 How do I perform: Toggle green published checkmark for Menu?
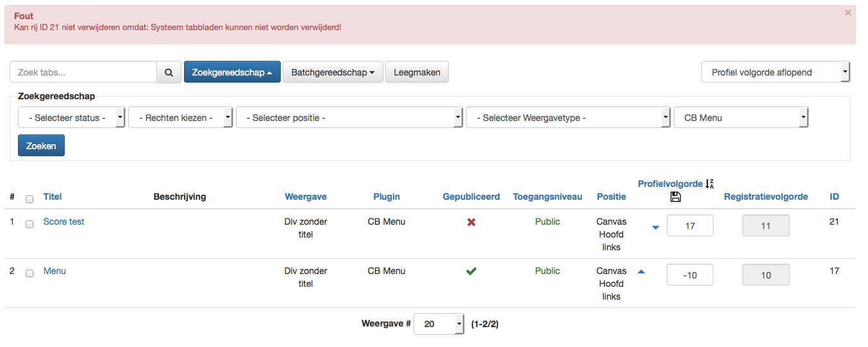pyautogui.click(x=471, y=271)
